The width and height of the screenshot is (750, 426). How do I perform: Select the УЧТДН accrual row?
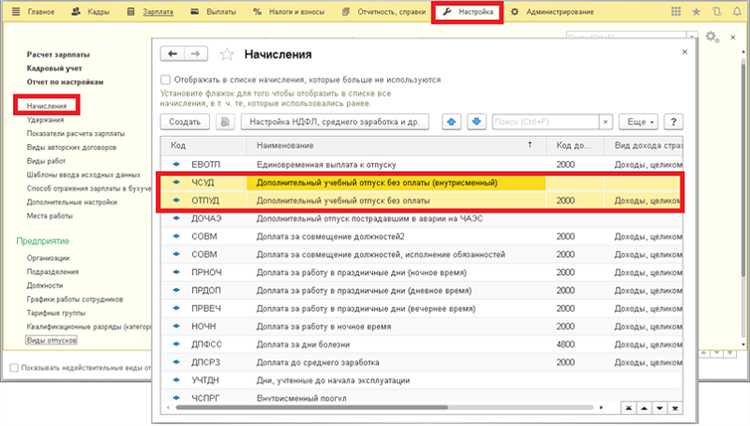pyautogui.click(x=422, y=381)
